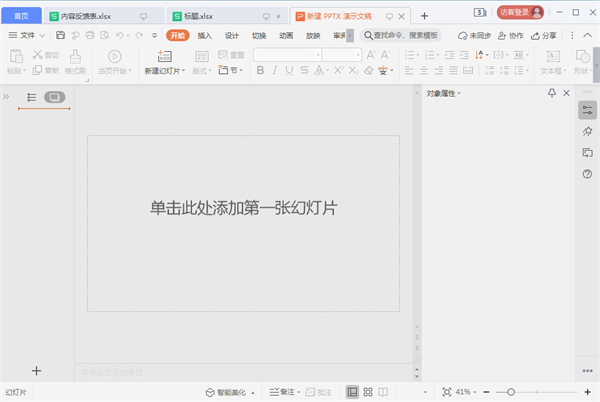Add a new slide with plus icon
Screen dimensions: 600x402
(x=37, y=370)
